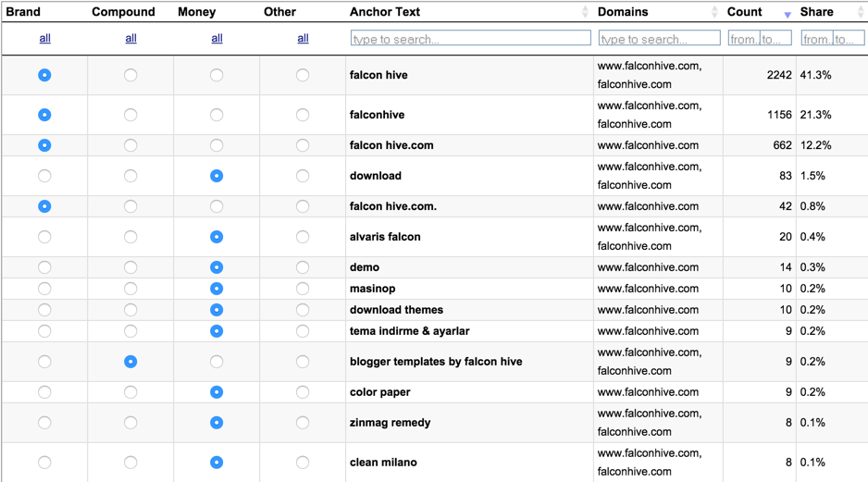Click the share value 21.3%
Image resolution: width=868 pixels, height=482 pixels.
pyautogui.click(x=815, y=115)
